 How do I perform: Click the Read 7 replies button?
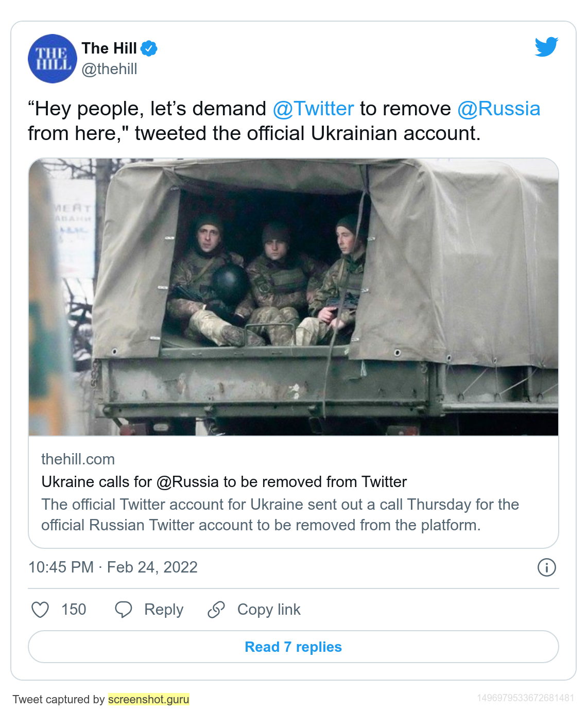tap(293, 647)
